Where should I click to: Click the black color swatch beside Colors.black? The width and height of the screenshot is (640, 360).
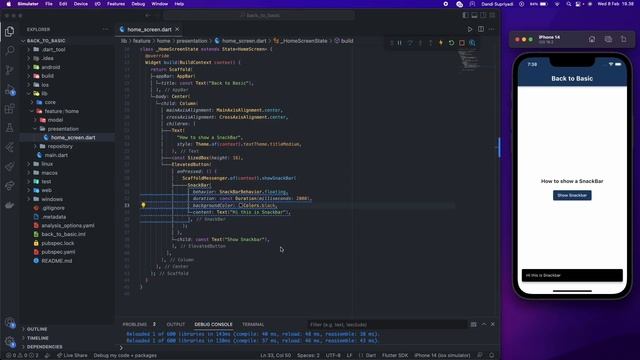241,205
